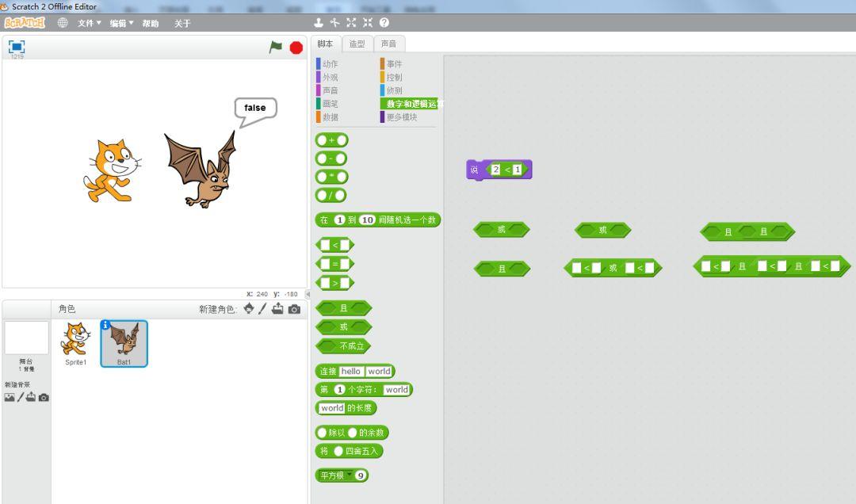The image size is (856, 504).
Task: Click the 2 value in the 说 block
Action: point(495,170)
